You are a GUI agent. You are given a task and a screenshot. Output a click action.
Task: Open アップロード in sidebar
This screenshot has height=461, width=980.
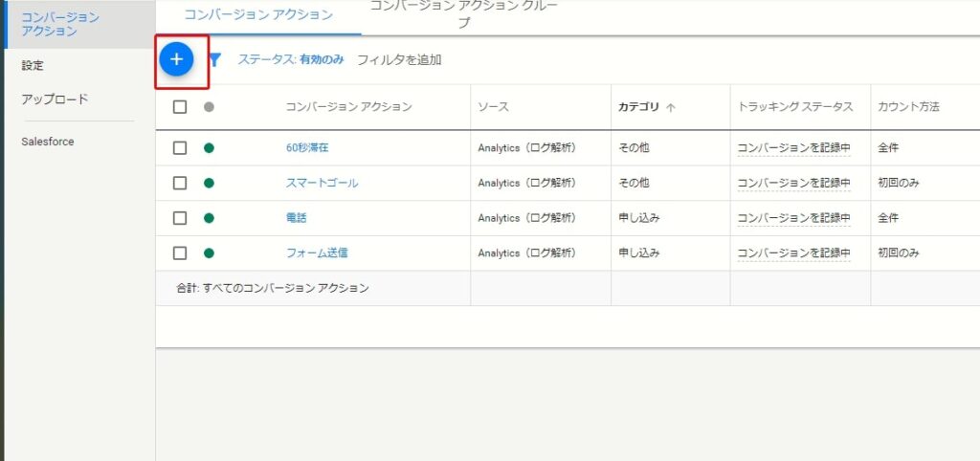[x=55, y=99]
